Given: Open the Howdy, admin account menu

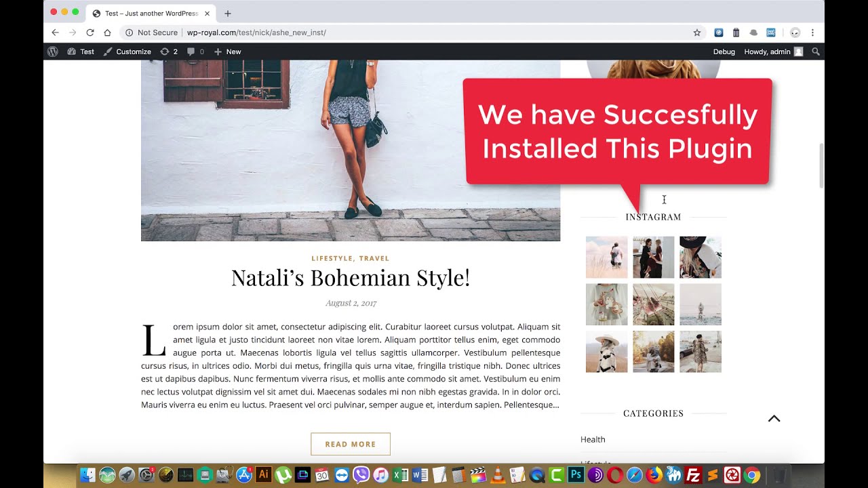Looking at the screenshot, I should [773, 52].
